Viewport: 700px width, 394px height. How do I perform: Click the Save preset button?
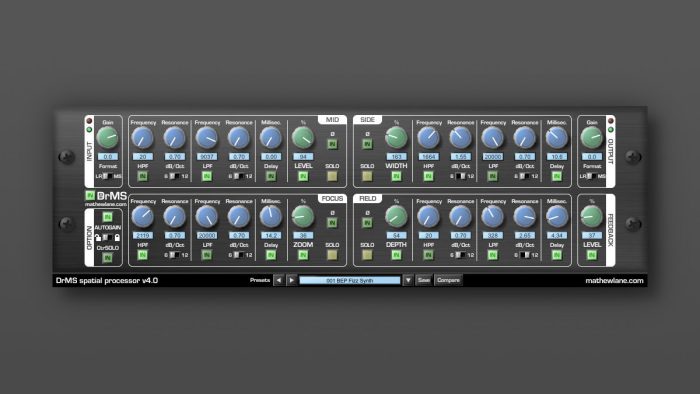tap(424, 280)
